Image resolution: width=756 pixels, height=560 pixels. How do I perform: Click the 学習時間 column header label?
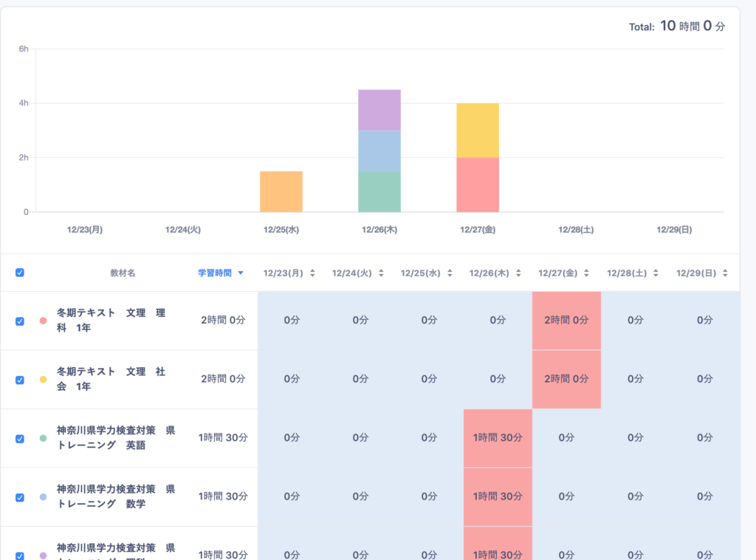pos(214,273)
